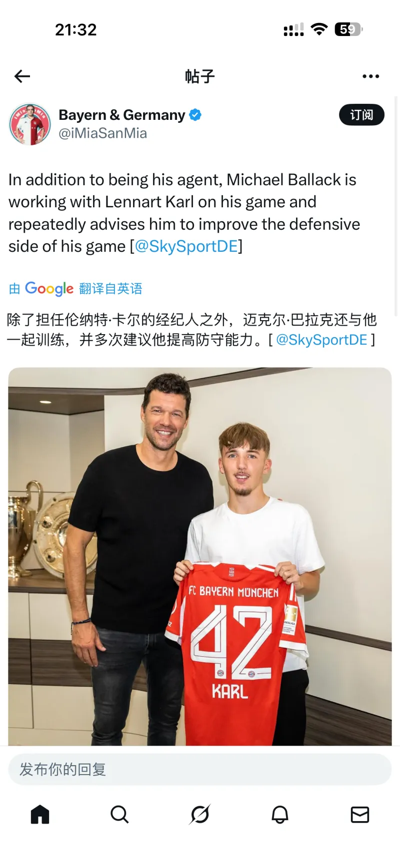
Task: Open the Messages envelope tab
Action: [360, 815]
